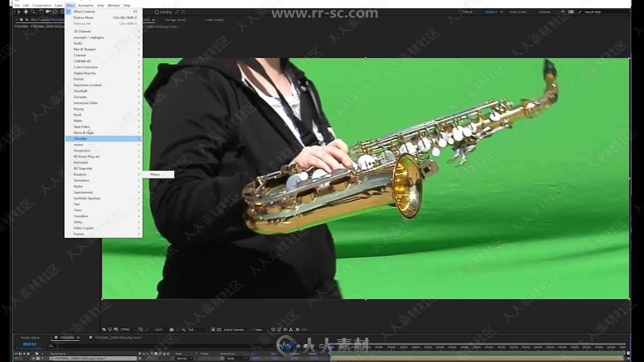
Task: Expand Blur & Sharpen submenu
Action: pos(104,49)
